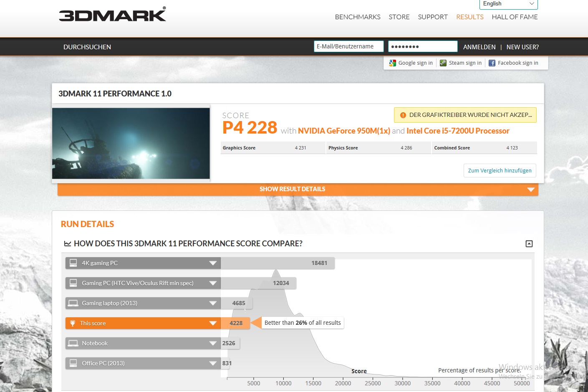Click the Google sign in icon
The width and height of the screenshot is (588, 392).
coord(392,63)
